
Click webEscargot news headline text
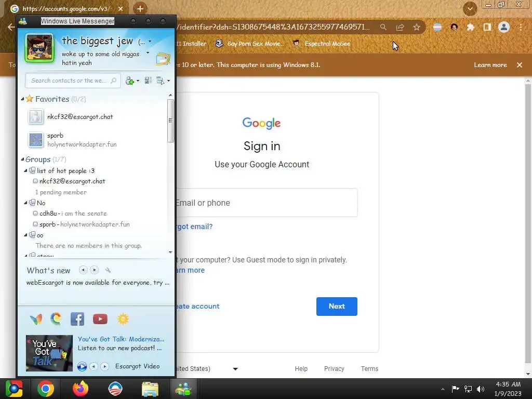98,283
